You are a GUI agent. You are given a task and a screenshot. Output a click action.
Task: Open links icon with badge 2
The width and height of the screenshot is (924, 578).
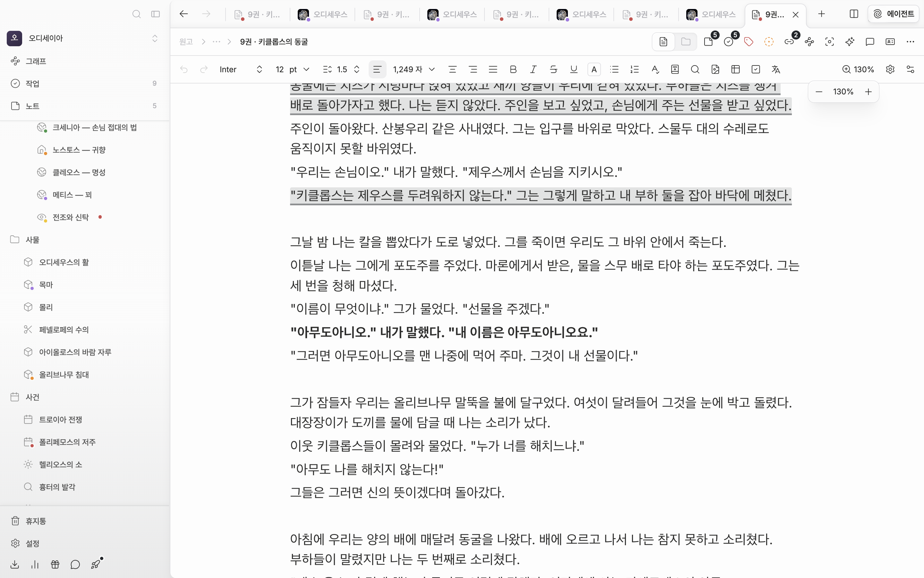[x=789, y=42]
